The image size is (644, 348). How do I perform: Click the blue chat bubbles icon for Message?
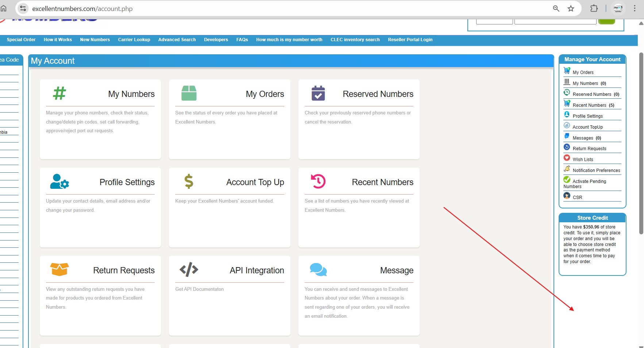tap(318, 270)
